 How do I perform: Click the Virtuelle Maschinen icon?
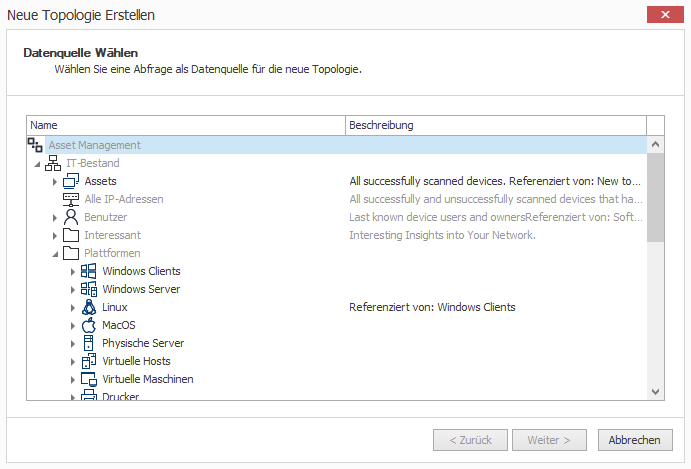point(89,379)
